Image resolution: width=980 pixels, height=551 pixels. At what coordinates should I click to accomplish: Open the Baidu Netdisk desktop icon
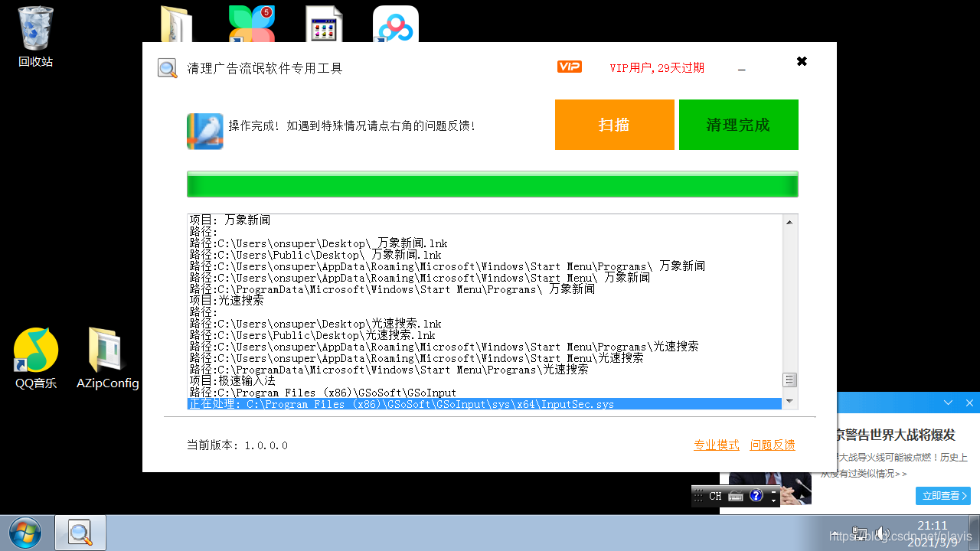(x=395, y=24)
